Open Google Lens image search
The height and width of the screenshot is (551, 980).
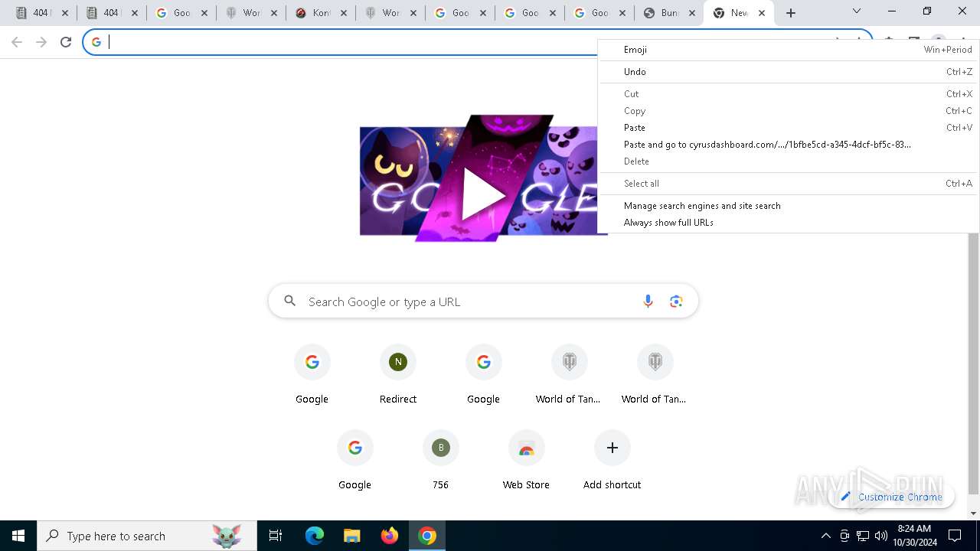676,302
